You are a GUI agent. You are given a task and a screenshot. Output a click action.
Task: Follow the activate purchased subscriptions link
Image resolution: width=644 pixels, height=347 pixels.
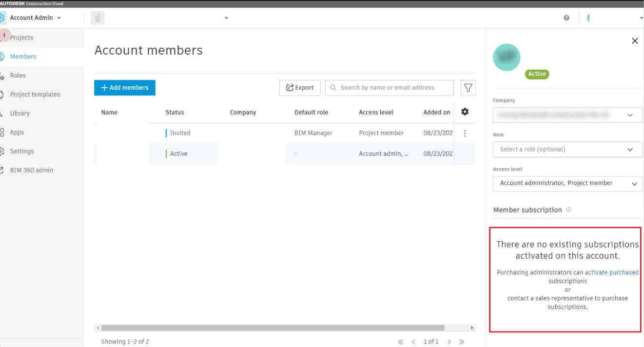coord(611,272)
